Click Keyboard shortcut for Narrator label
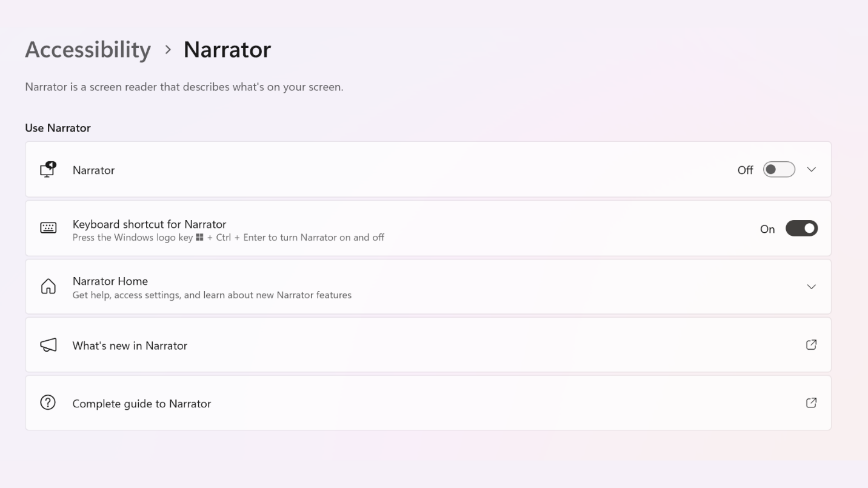868x488 pixels. point(149,224)
